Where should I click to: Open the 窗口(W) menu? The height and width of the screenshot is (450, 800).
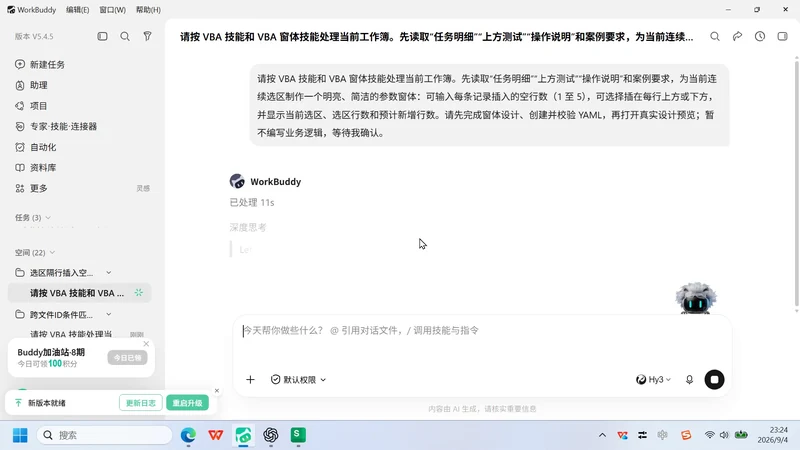tap(112, 10)
